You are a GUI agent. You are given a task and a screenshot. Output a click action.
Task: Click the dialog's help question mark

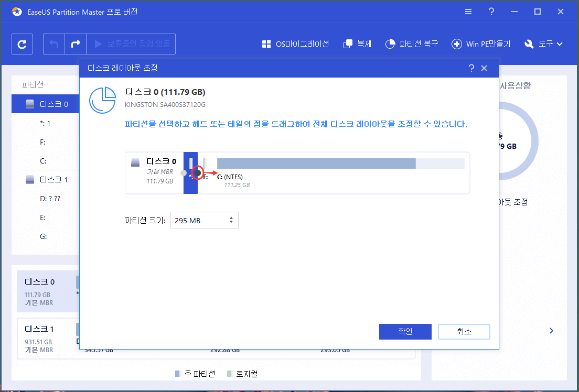[x=471, y=68]
